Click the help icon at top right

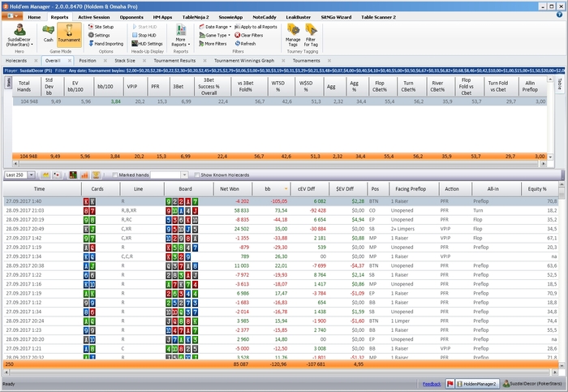pos(559,15)
